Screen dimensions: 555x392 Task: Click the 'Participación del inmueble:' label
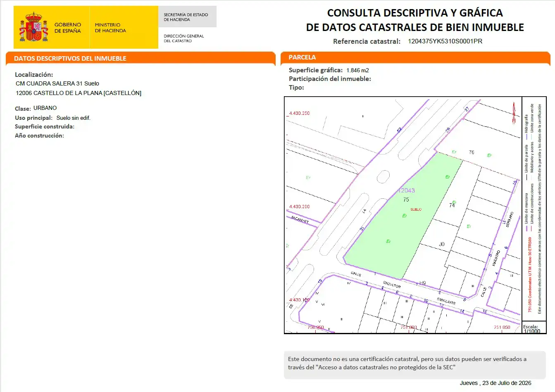pyautogui.click(x=330, y=79)
